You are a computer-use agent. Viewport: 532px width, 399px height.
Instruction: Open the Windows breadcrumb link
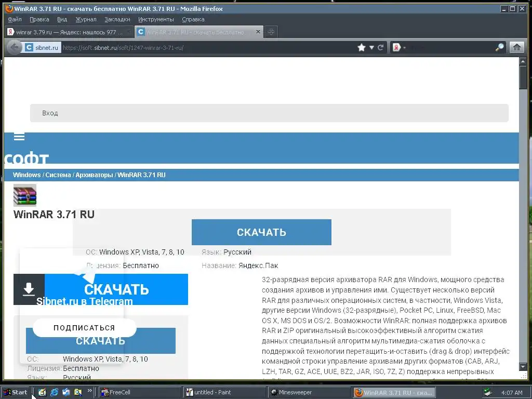tap(27, 175)
